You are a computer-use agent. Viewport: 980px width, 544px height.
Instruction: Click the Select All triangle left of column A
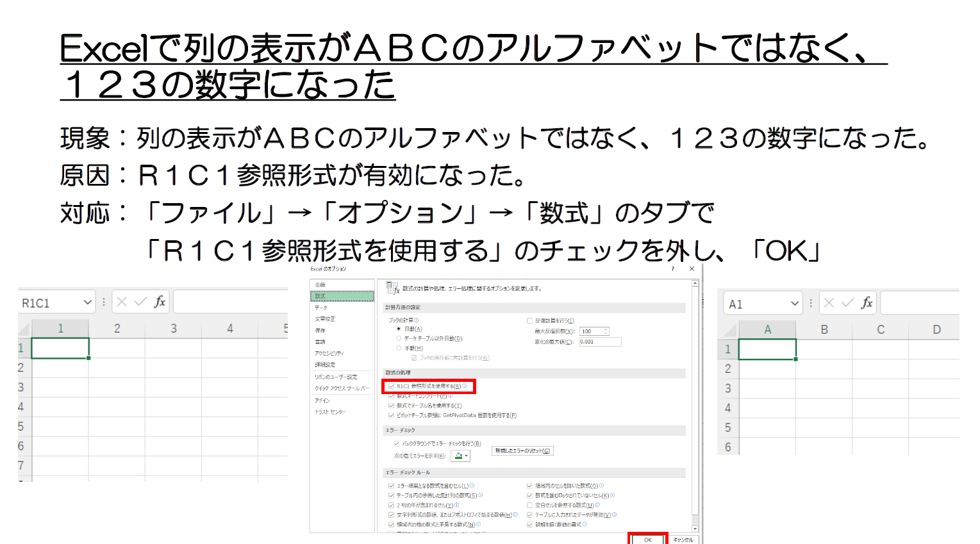[729, 331]
